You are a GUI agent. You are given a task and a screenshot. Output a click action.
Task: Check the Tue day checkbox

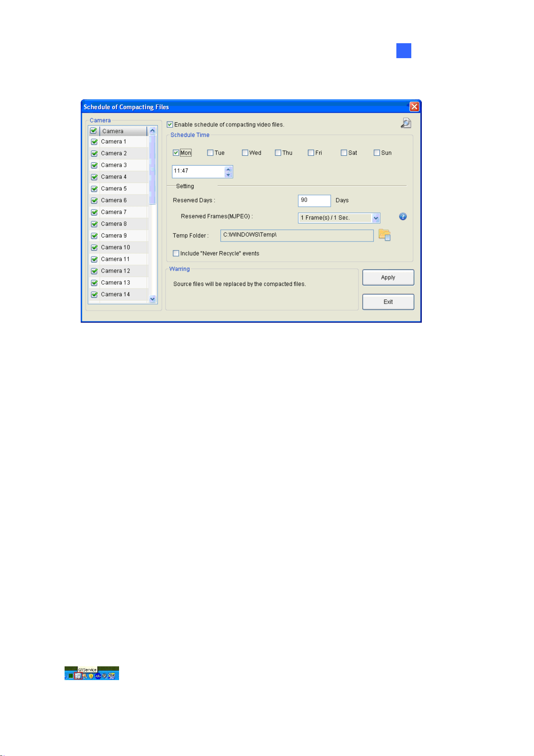210,153
